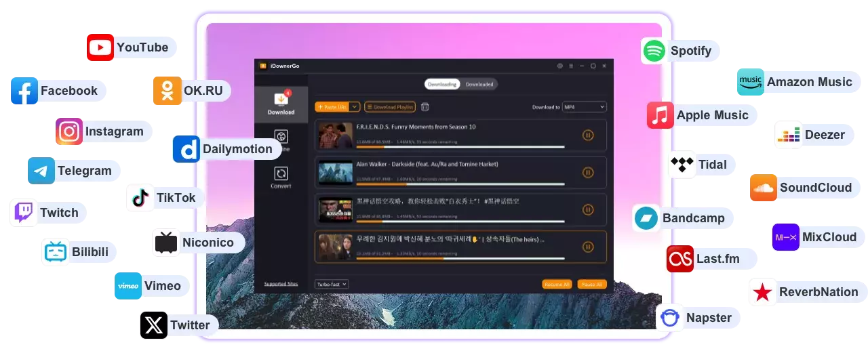Click the 黑神话悟空 video thumbnail

pos(336,210)
